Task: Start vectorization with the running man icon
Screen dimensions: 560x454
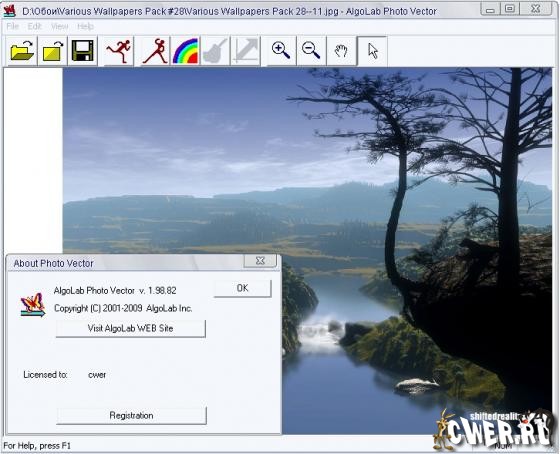Action: [x=119, y=51]
